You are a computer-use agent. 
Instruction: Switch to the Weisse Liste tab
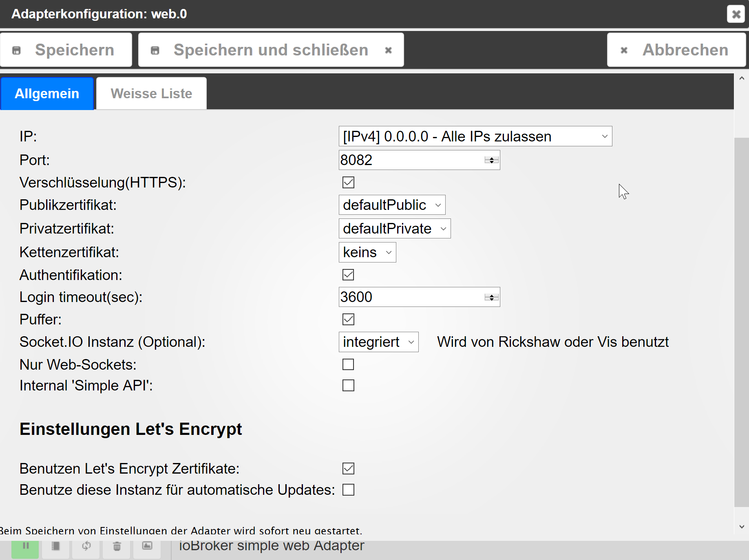click(151, 94)
